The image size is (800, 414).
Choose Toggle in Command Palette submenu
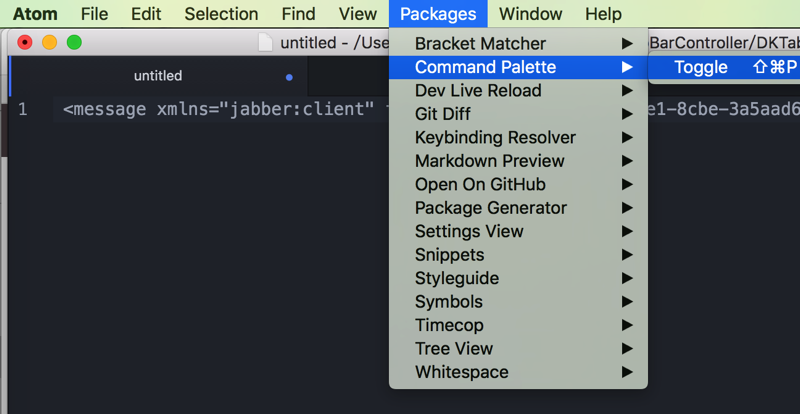[724, 67]
